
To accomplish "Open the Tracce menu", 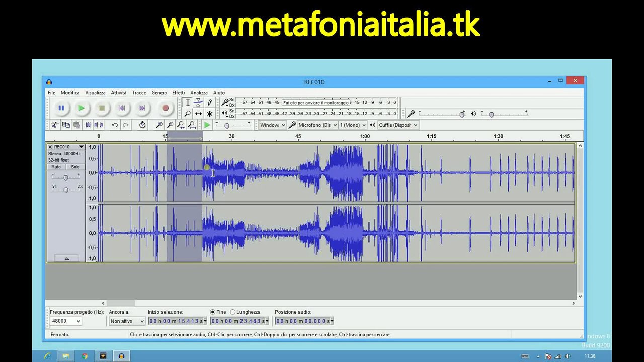I will pos(139,93).
